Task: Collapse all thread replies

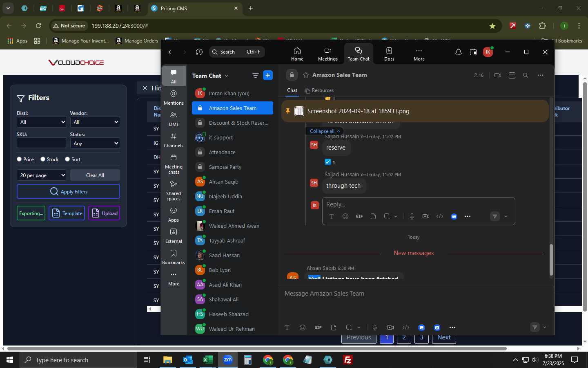Action: pos(324,131)
